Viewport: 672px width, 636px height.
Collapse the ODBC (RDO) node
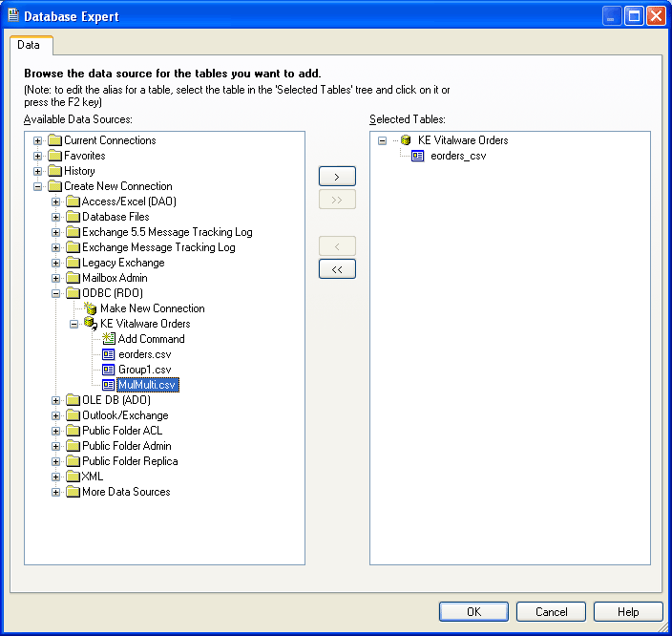pyautogui.click(x=56, y=293)
